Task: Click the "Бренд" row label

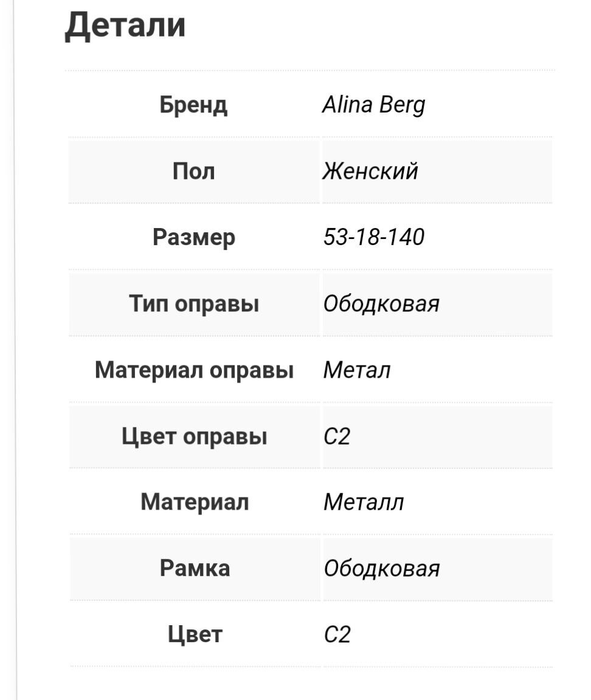Action: [x=193, y=105]
